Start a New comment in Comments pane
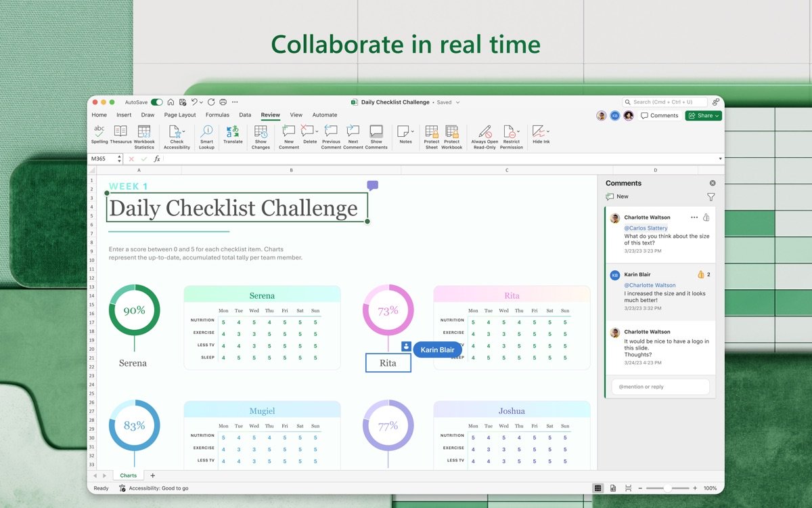Viewport: 812px width, 508px height. 617,196
